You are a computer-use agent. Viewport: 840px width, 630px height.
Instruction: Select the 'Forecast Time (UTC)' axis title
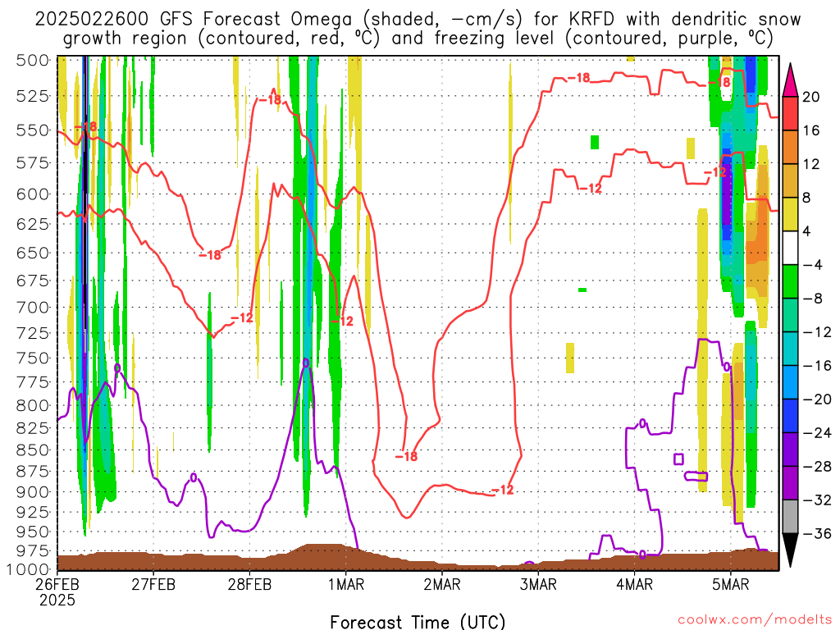click(x=418, y=622)
